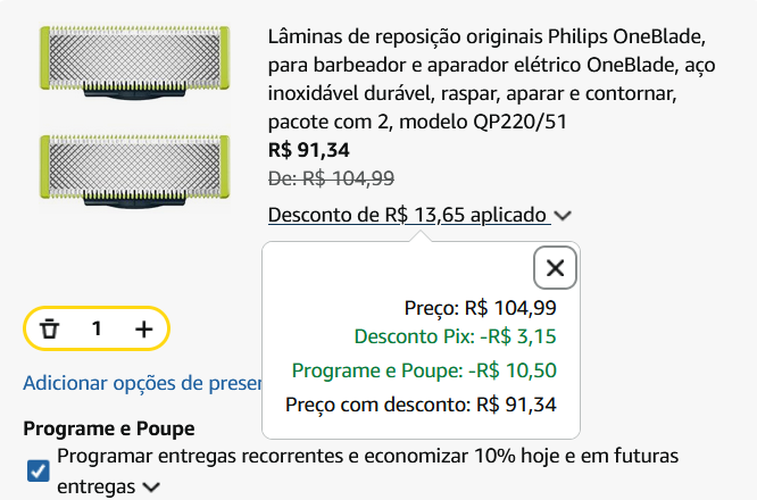Close the discount details popover

(556, 268)
